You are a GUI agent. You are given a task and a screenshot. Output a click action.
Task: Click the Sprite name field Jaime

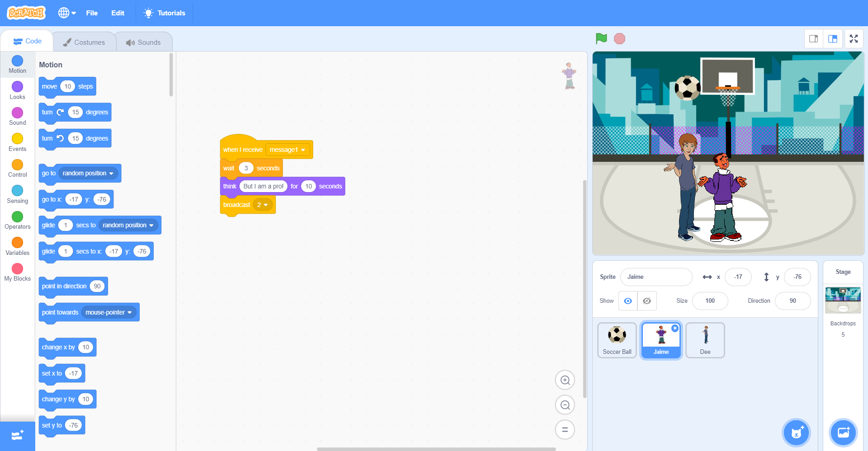coord(656,277)
